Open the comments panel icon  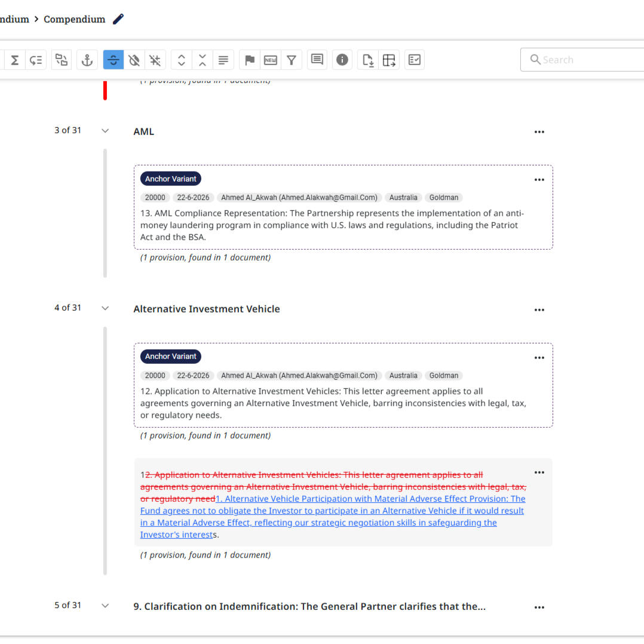pyautogui.click(x=317, y=60)
